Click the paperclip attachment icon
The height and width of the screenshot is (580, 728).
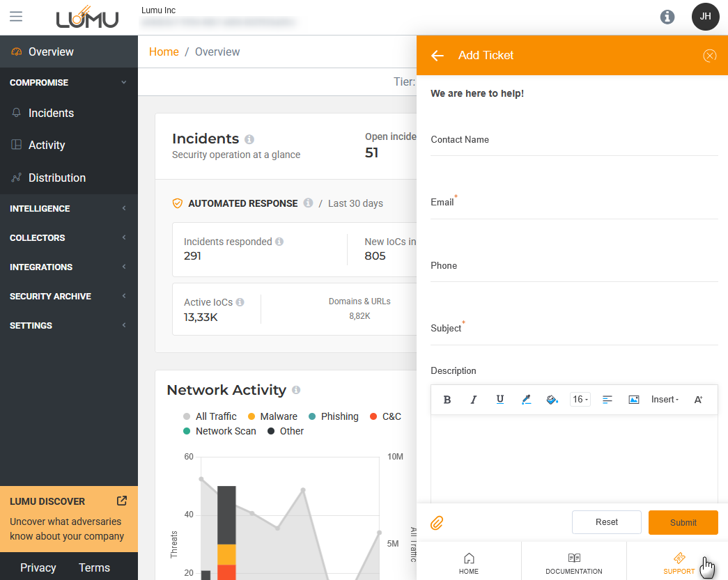(437, 522)
